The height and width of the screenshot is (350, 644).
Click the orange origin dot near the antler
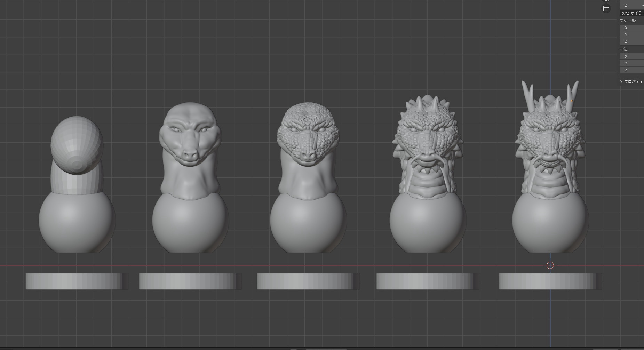[x=571, y=101]
